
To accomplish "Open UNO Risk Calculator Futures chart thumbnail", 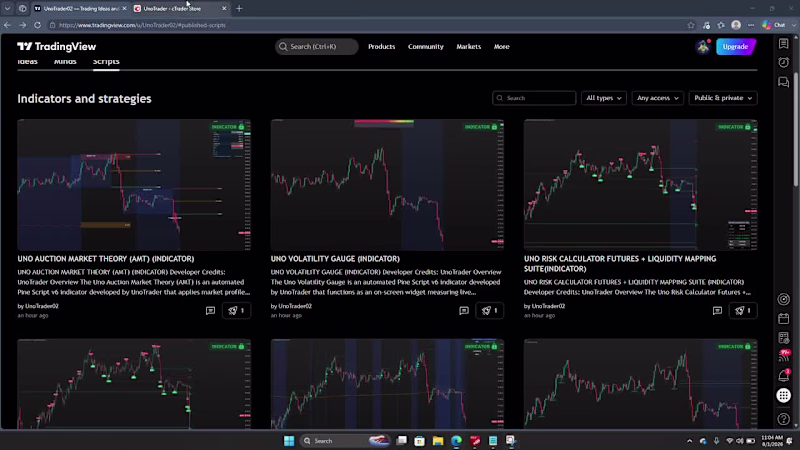I will (641, 185).
